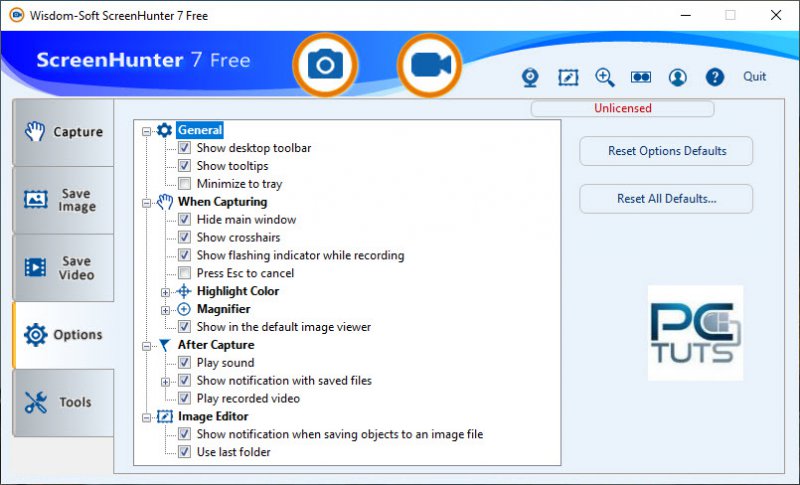Screen dimensions: 800x485
Task: Click the Highlight Color crosshair icon
Action: click(x=184, y=291)
